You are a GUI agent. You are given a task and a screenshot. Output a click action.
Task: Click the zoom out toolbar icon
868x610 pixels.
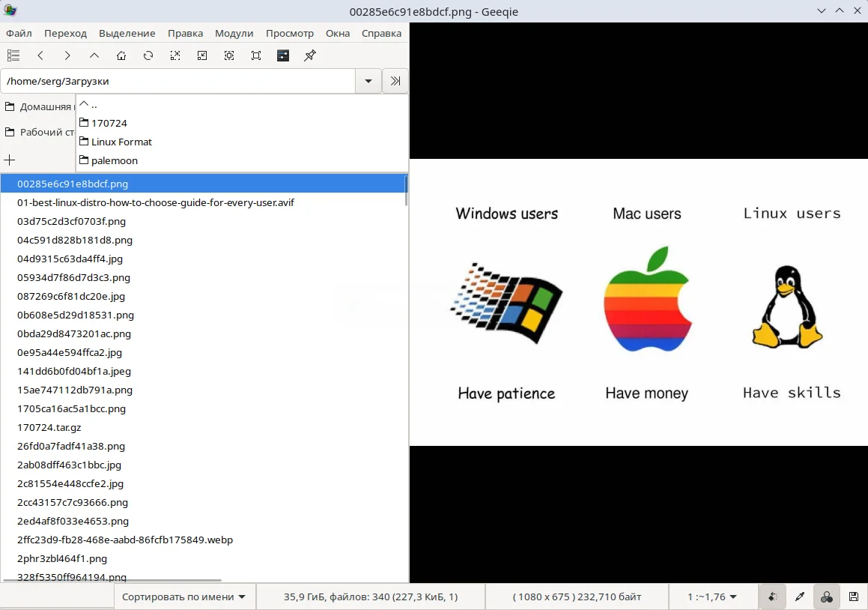tap(202, 55)
